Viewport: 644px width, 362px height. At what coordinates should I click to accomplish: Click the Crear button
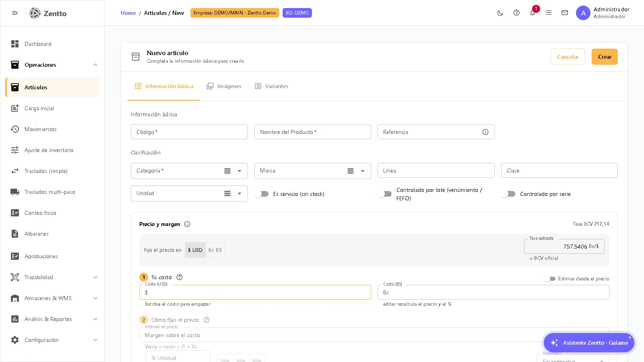[x=605, y=57]
